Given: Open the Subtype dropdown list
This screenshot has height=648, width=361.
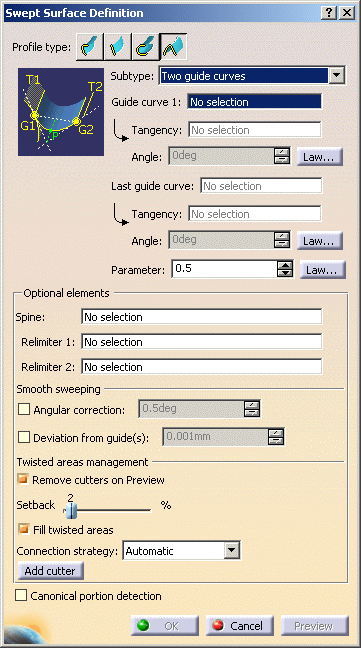Looking at the screenshot, I should (x=337, y=76).
